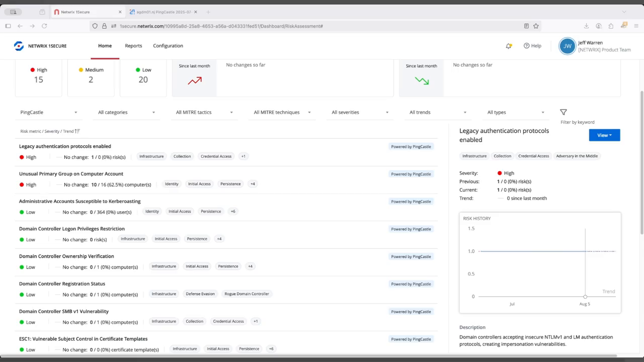Image resolution: width=644 pixels, height=362 pixels.
Task: Click the tracking protection shield icon
Action: point(95,26)
